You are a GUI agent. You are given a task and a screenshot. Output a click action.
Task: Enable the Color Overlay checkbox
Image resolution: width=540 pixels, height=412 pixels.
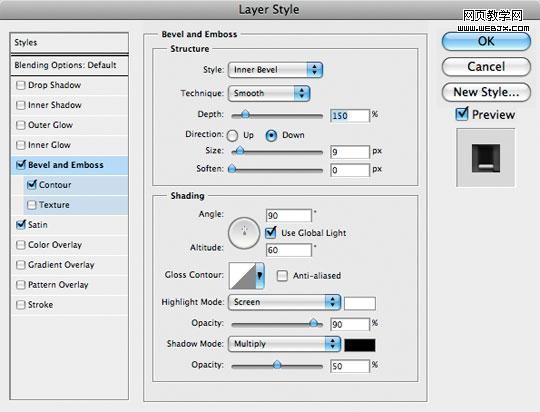(21, 245)
